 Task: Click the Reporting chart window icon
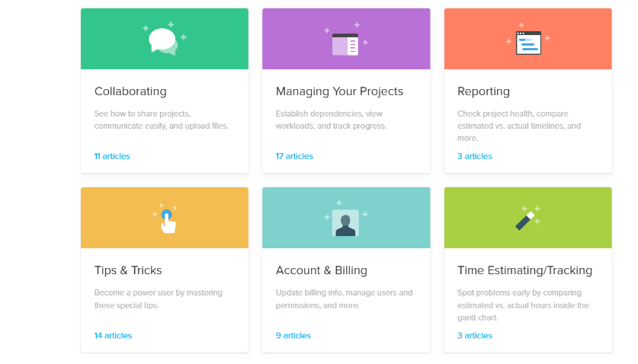click(x=528, y=43)
